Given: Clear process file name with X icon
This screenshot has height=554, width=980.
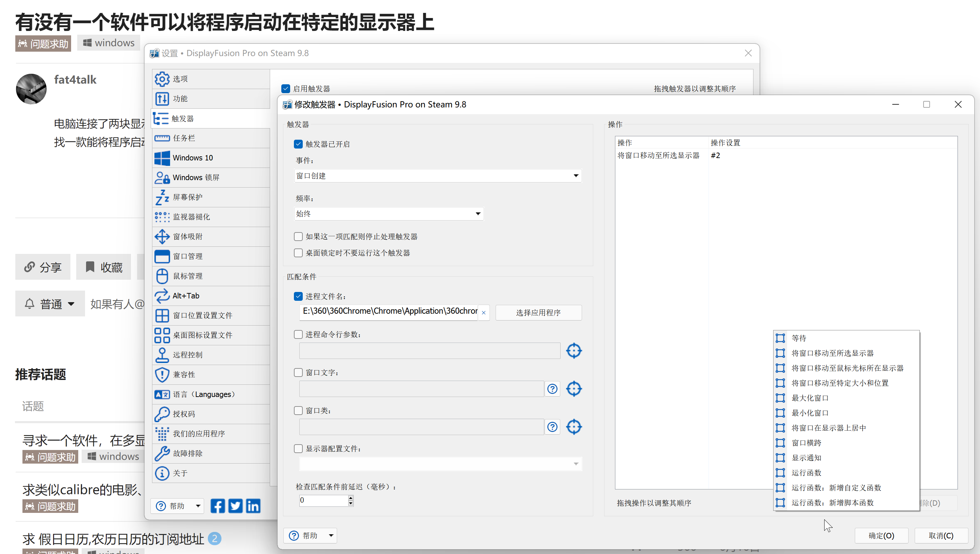Looking at the screenshot, I should point(483,312).
